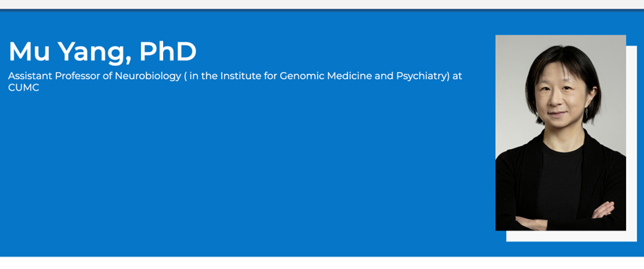Click "PhD" in the name heading
Screen dimensions: 644x269
pyautogui.click(x=168, y=51)
